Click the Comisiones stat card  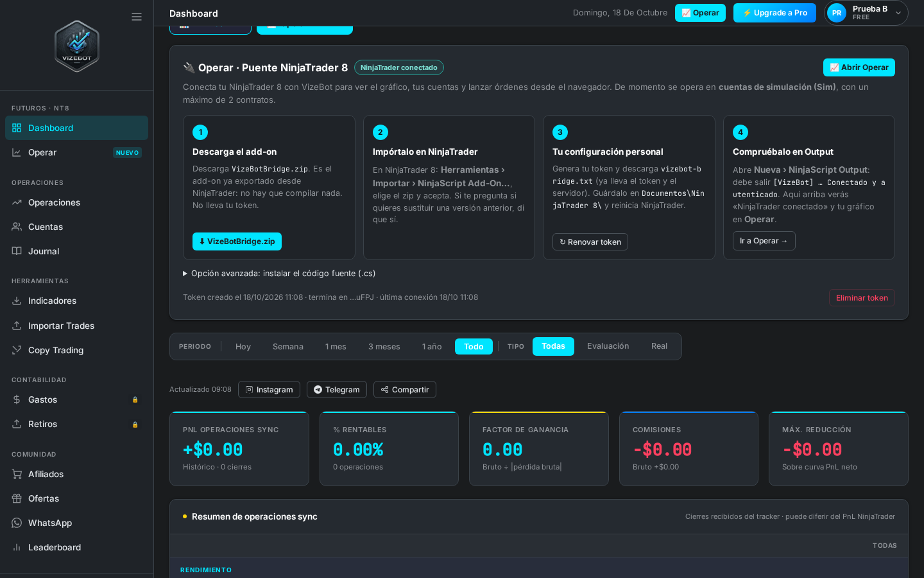point(689,449)
